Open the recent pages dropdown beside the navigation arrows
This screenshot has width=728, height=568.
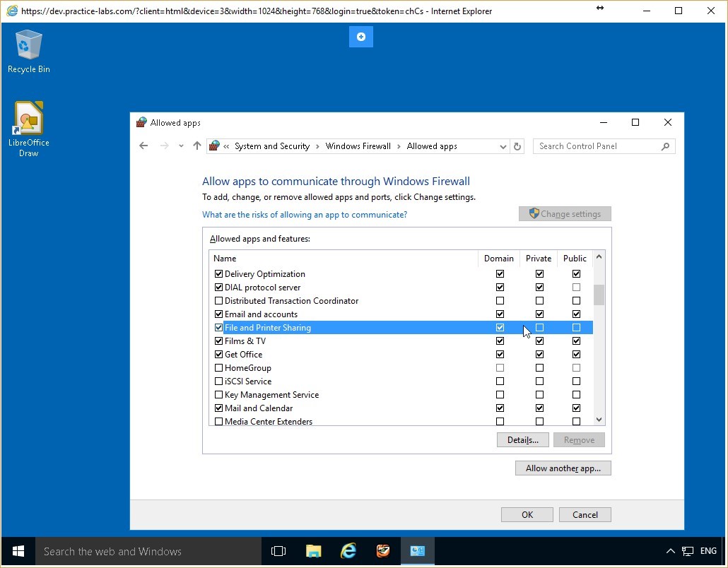(x=180, y=146)
